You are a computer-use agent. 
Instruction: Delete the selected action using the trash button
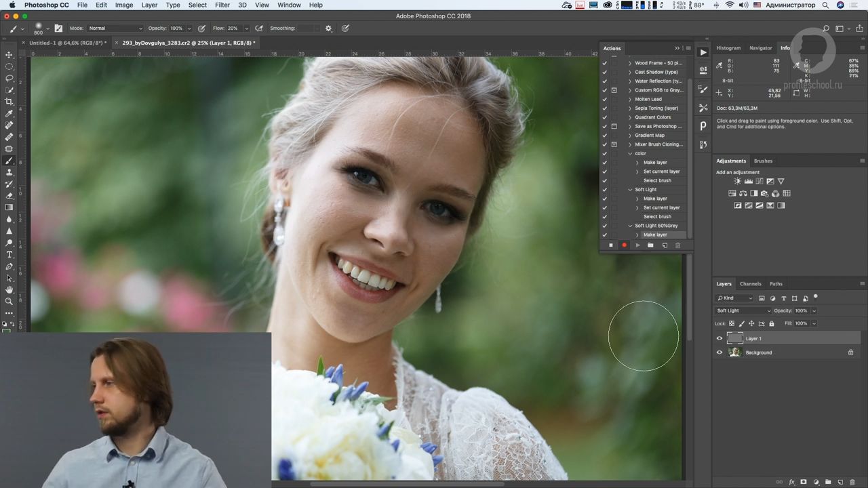(677, 245)
